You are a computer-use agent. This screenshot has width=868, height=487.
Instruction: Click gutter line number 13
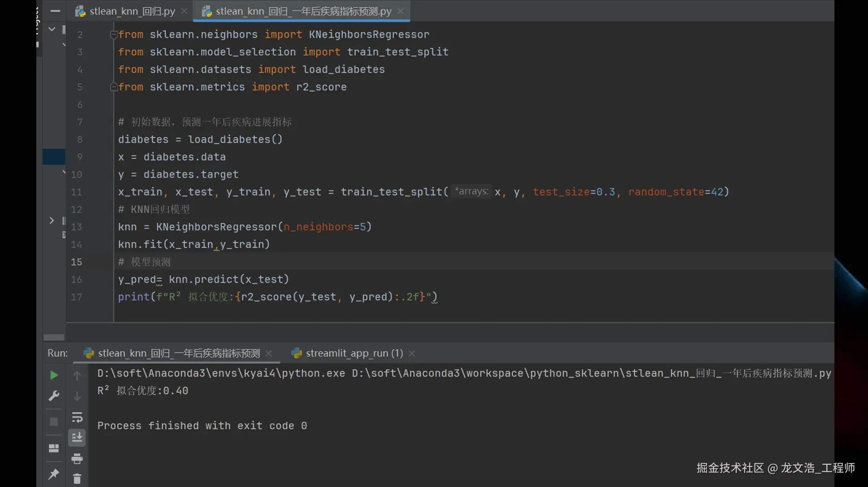click(x=76, y=227)
